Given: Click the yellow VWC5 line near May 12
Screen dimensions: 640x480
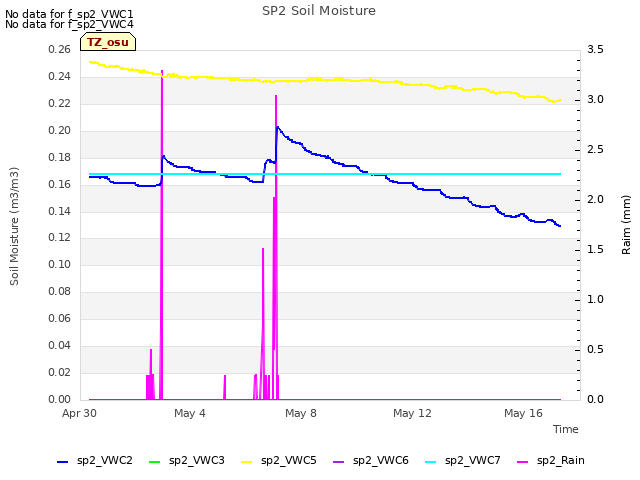Looking at the screenshot, I should tap(412, 84).
